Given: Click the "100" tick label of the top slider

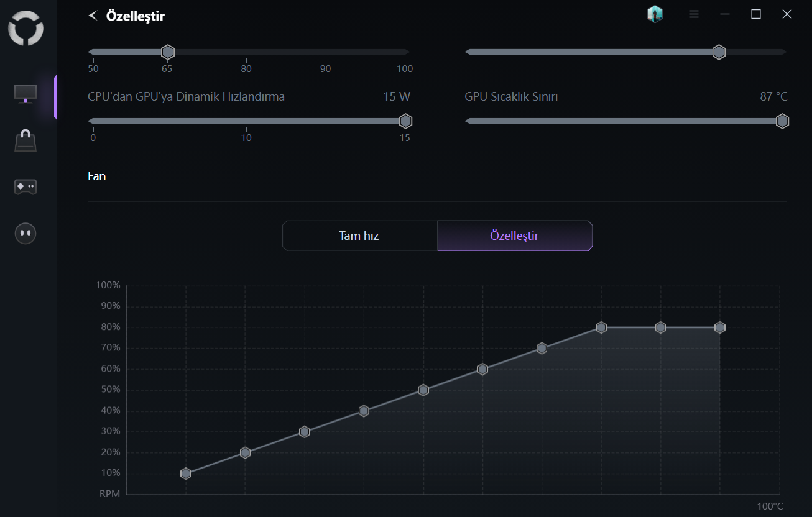Looking at the screenshot, I should [405, 69].
